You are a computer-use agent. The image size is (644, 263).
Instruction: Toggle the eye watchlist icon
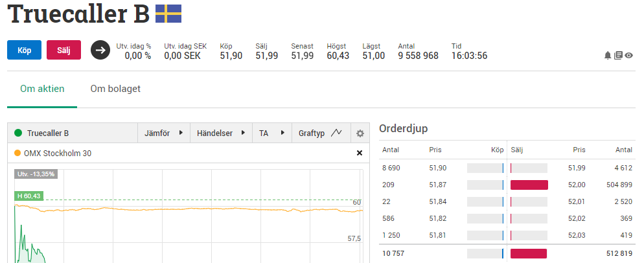click(628, 56)
